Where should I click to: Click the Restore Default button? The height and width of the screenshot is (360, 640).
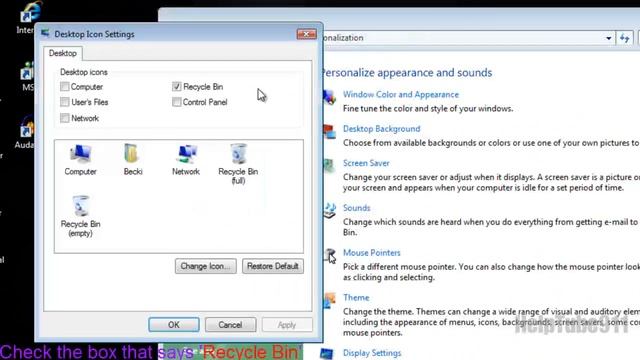coord(273,266)
